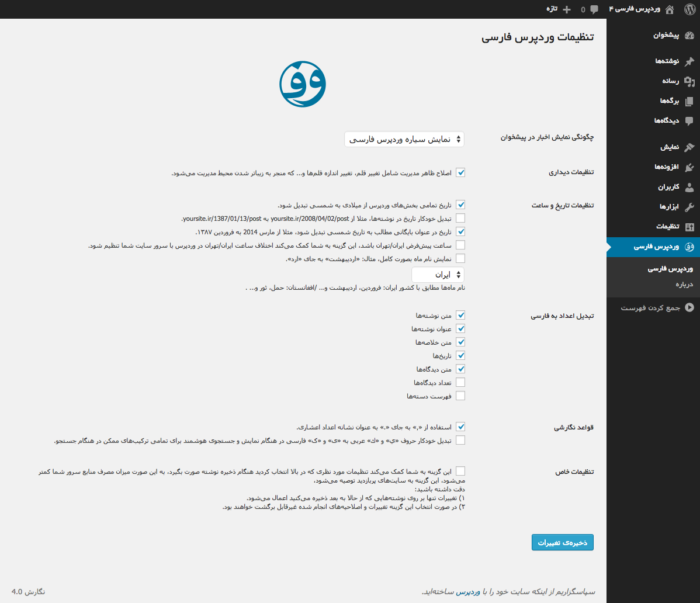Screen dimensions: 700x603
Task: Toggle comment text (متن دیدگاه‌ها) checkbox
Action: [460, 369]
